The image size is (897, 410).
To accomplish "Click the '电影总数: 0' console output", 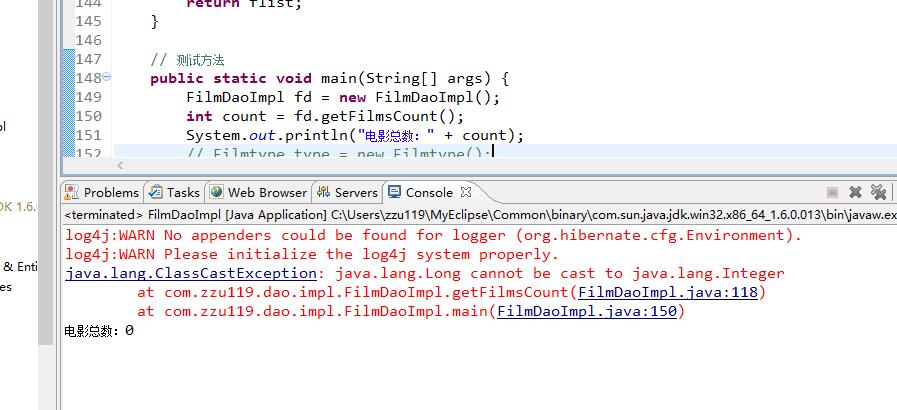I will pos(99,331).
